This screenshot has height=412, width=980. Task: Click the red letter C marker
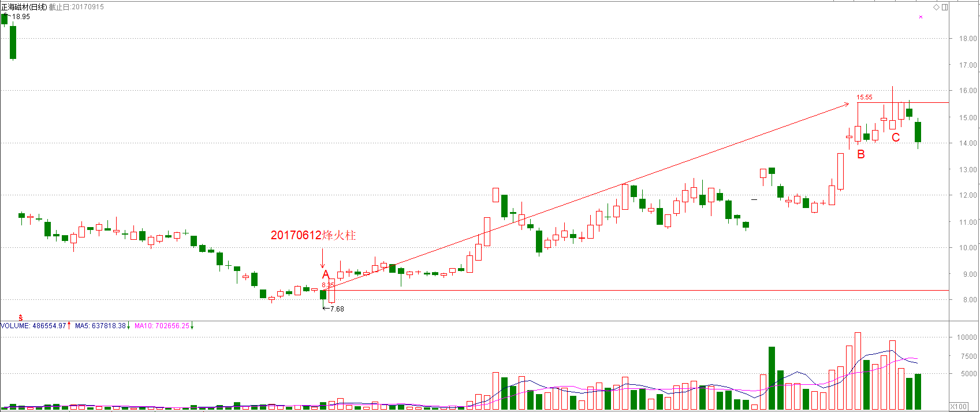point(896,138)
